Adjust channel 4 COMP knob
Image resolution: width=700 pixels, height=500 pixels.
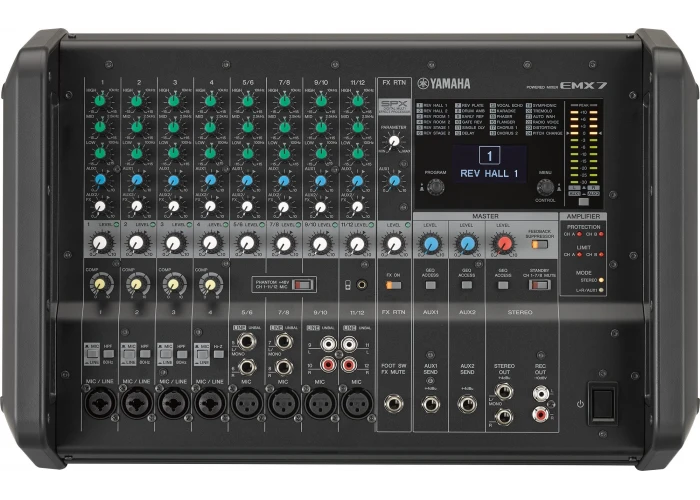[x=210, y=284]
